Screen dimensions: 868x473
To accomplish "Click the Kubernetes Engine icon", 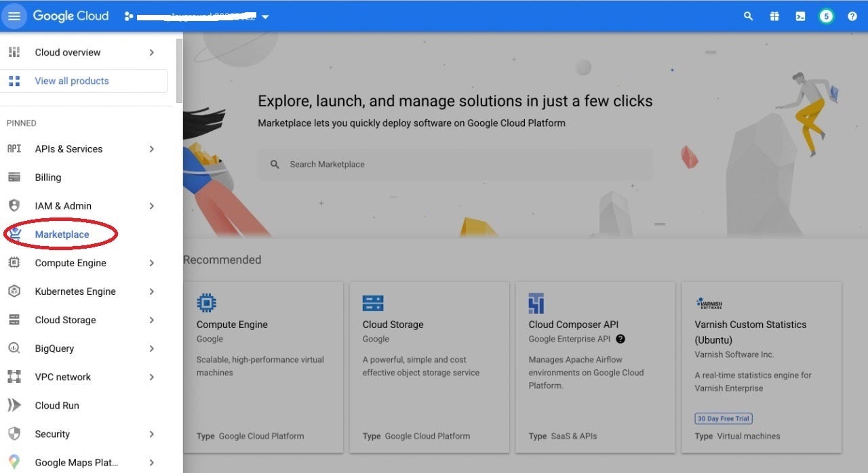I will point(14,291).
